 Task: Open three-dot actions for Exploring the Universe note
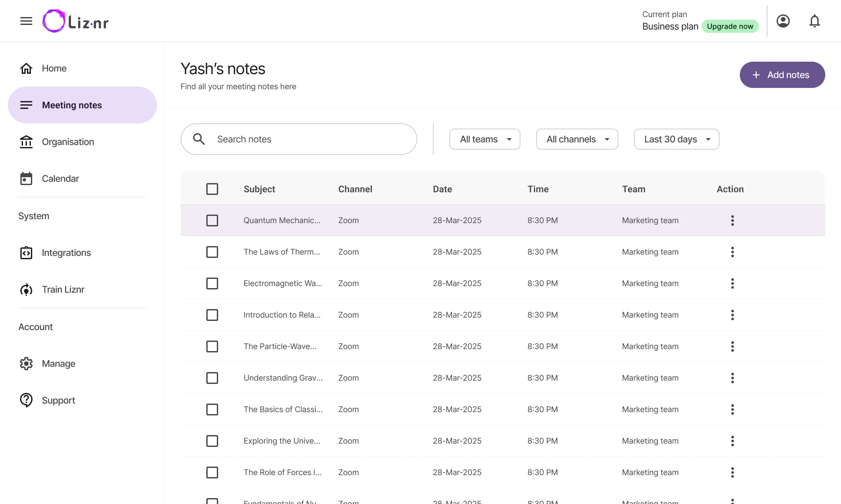point(732,441)
